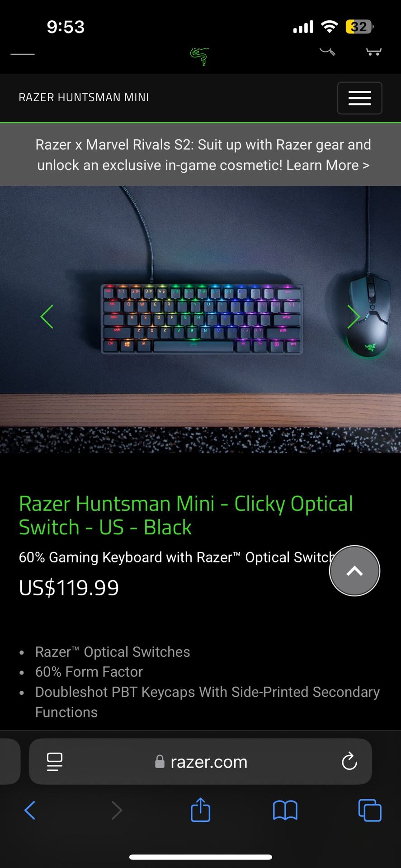
Task: Go back with Safari back arrow
Action: click(30, 810)
